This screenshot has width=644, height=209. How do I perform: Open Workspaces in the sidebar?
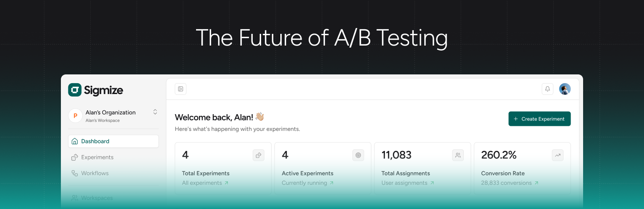point(97,198)
